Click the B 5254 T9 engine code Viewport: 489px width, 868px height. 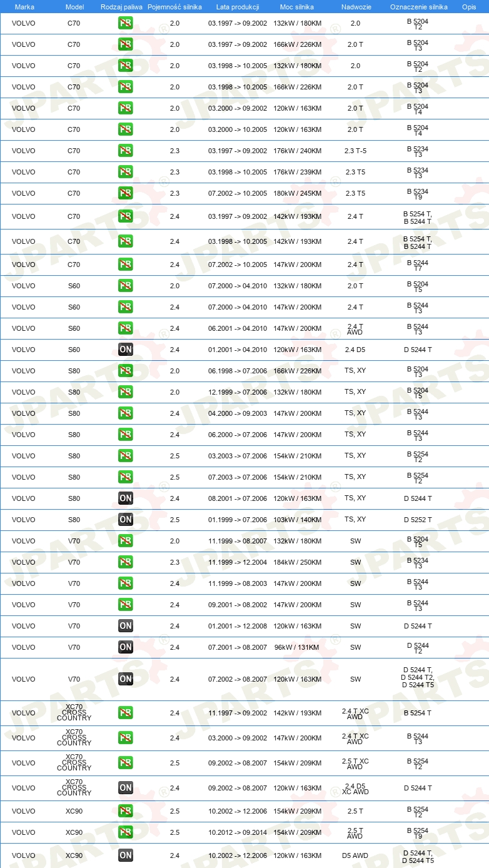pyautogui.click(x=418, y=833)
